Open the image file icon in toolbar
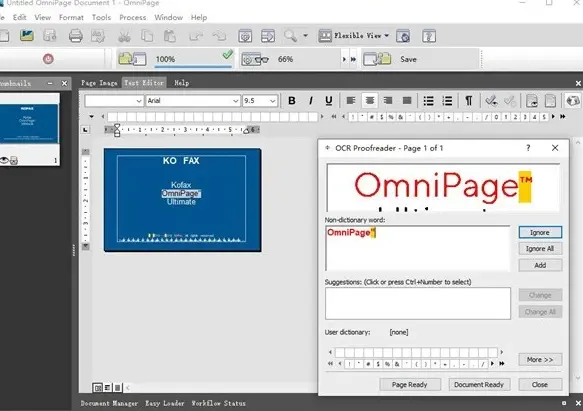Image resolution: width=583 pixels, height=411 pixels. (x=27, y=36)
